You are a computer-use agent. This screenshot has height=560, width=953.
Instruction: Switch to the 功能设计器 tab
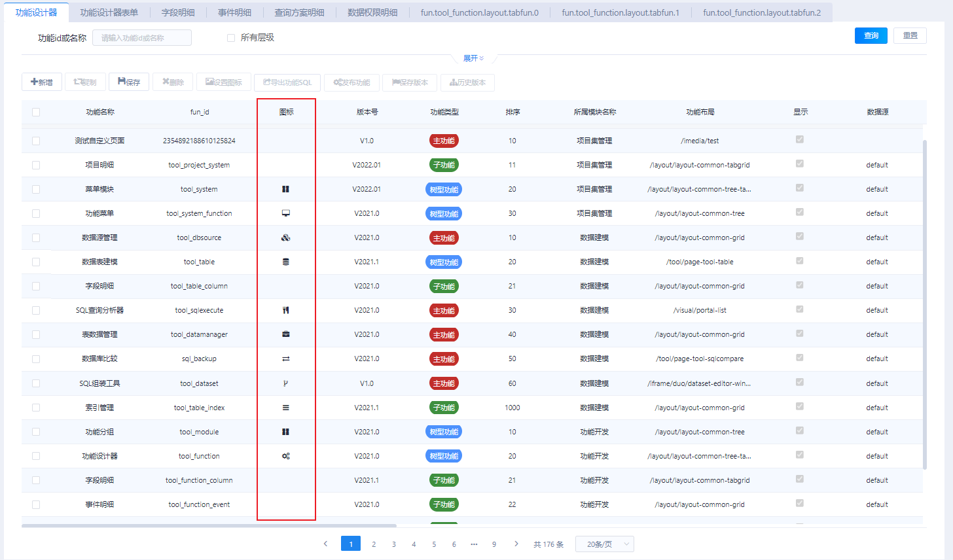coord(37,12)
